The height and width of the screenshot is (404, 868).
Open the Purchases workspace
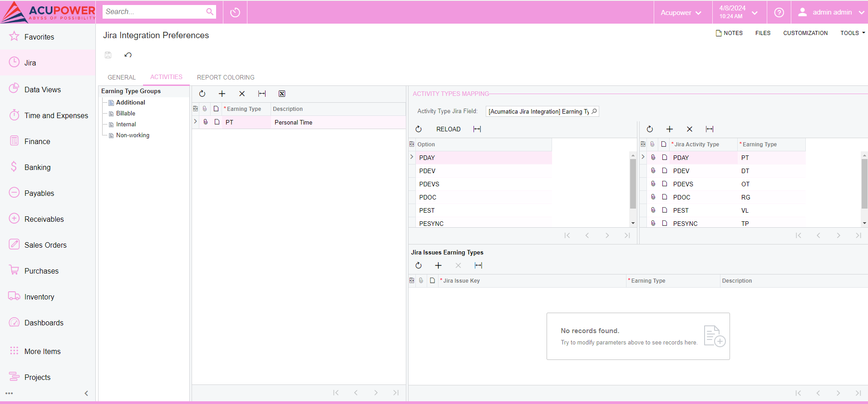point(48,271)
